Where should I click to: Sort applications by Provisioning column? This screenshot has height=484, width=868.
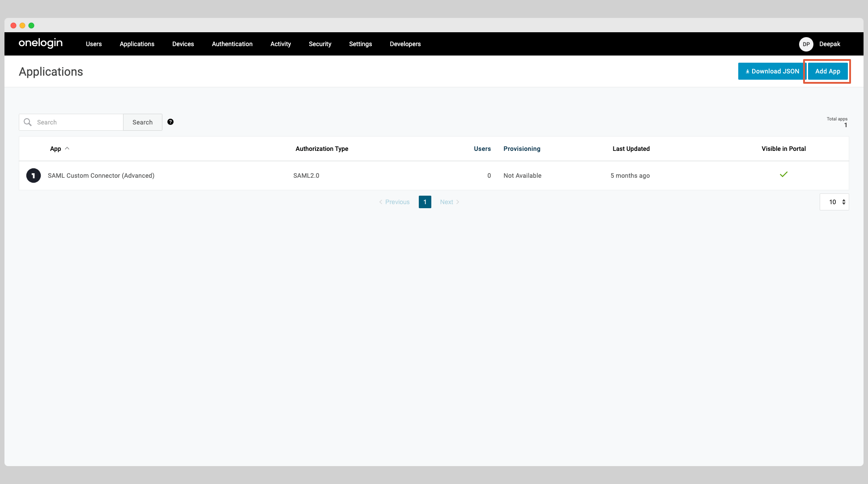[x=522, y=148]
